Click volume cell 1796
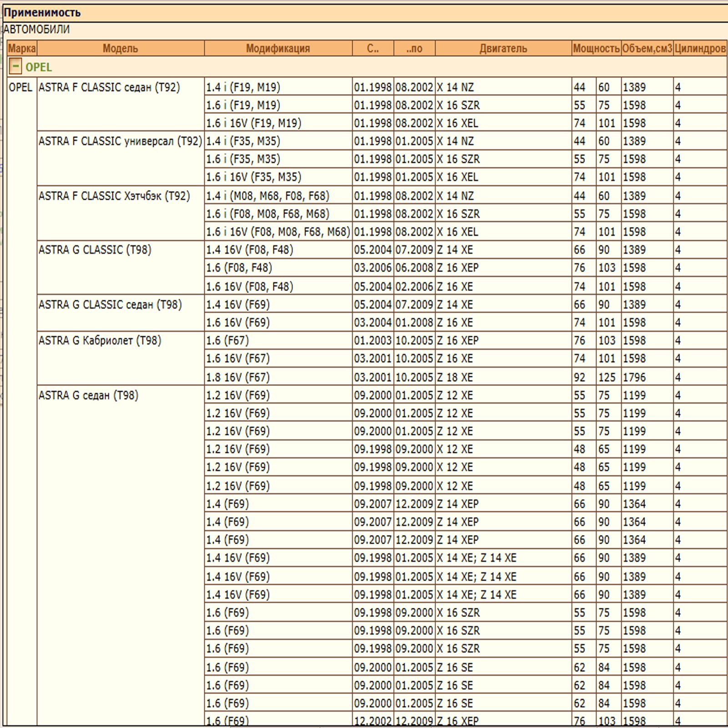Image resolution: width=728 pixels, height=728 pixels. (x=647, y=377)
